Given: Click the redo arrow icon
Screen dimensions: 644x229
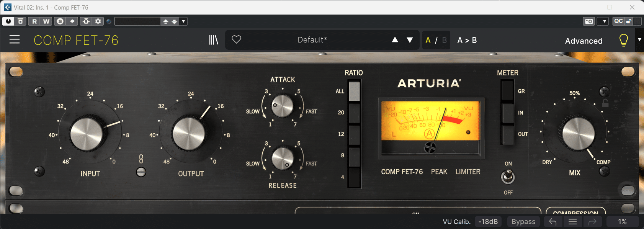Looking at the screenshot, I should tap(592, 222).
